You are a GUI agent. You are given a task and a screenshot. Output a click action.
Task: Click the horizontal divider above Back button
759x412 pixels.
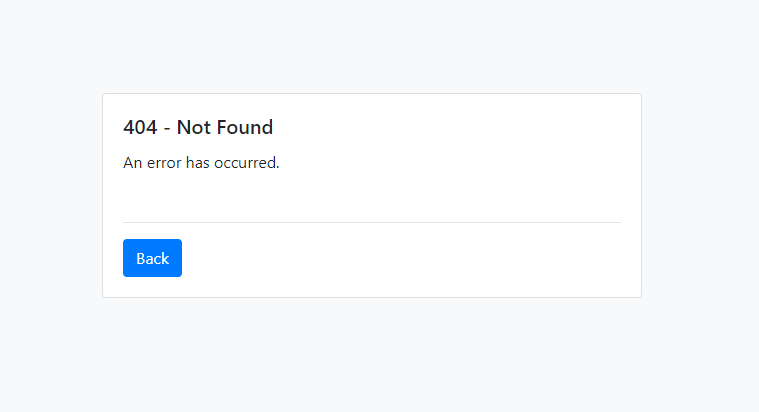click(x=371, y=222)
